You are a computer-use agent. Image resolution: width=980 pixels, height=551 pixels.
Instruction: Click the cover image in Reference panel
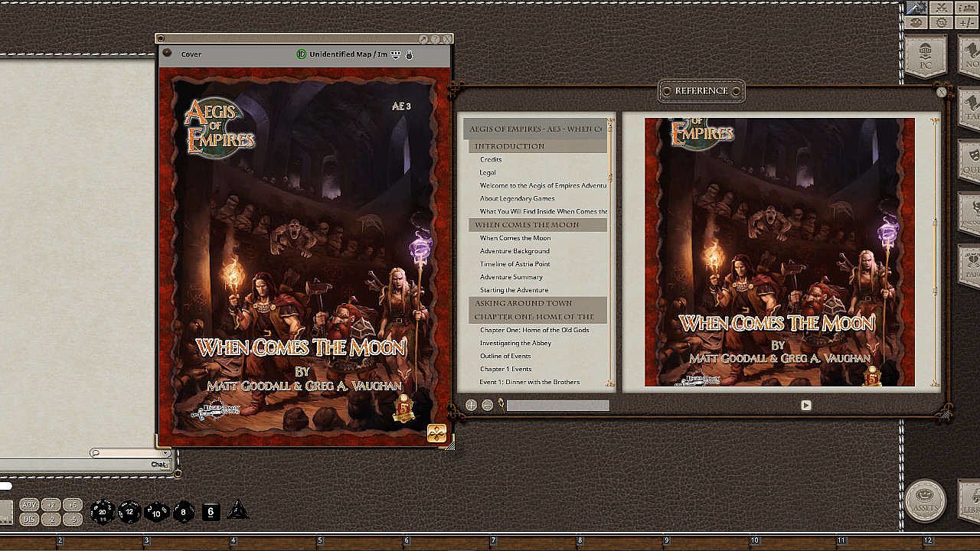click(x=779, y=252)
